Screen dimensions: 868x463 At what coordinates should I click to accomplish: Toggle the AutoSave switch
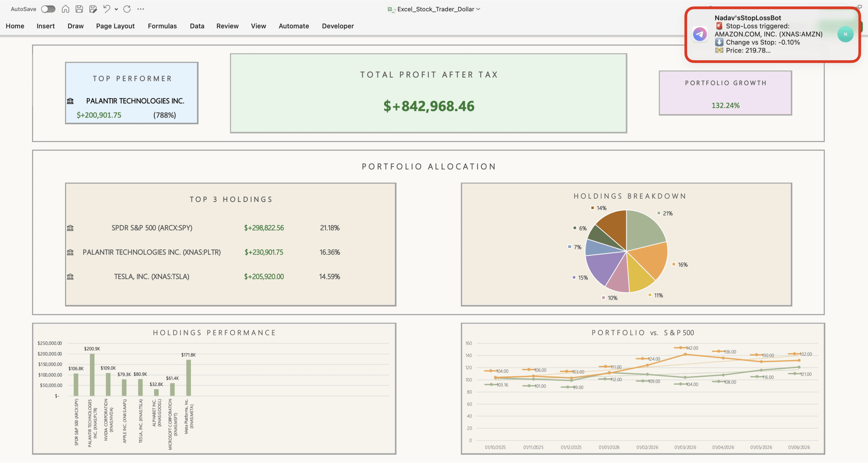(48, 9)
